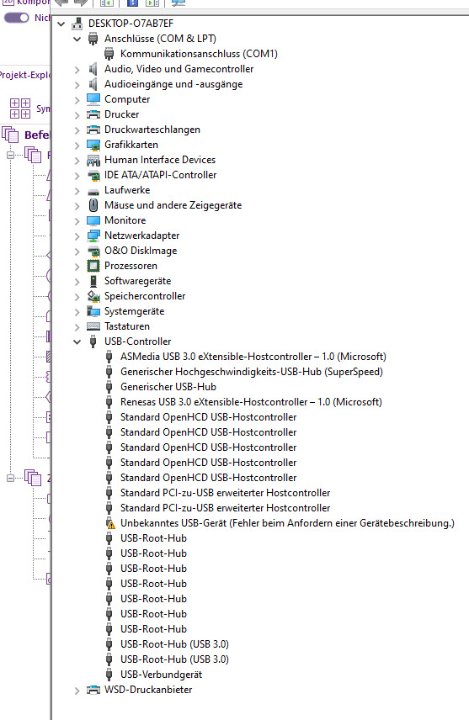
Task: Click the Netzwerkadapter icon
Action: coord(93,236)
